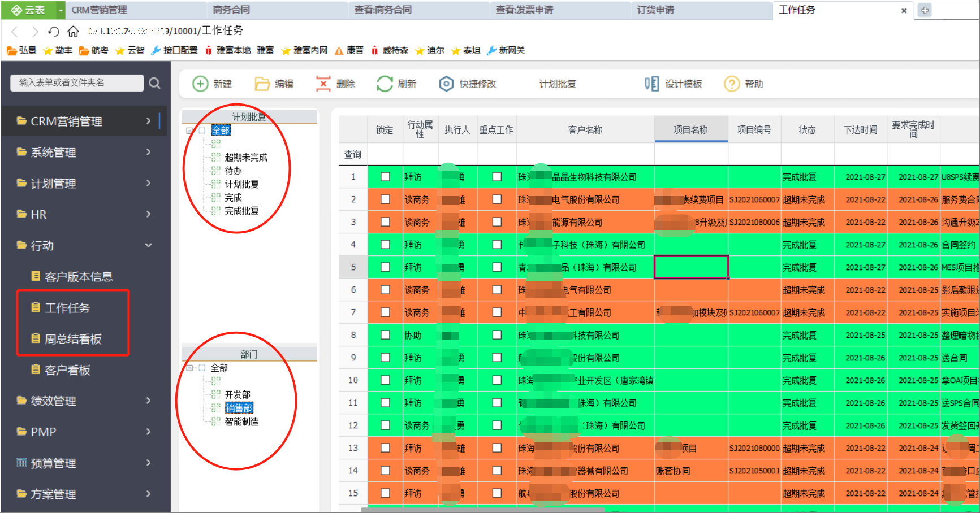This screenshot has height=513, width=980.
Task: Open the 航粤 bookmark folder
Action: [93, 50]
